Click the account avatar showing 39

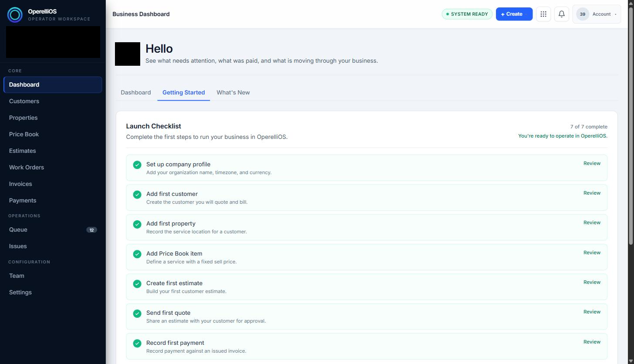583,14
